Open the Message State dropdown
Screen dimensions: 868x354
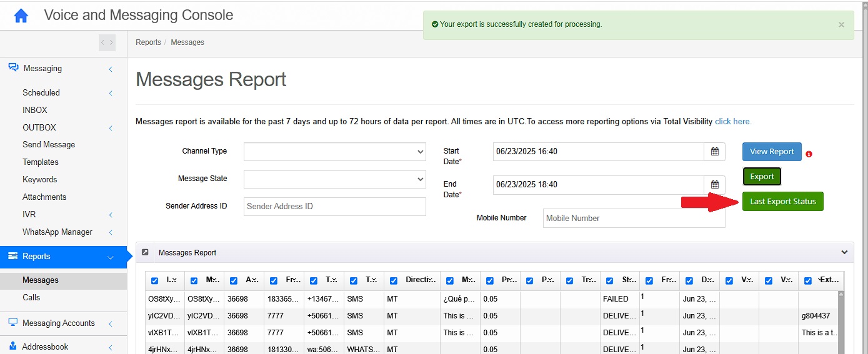pos(335,179)
